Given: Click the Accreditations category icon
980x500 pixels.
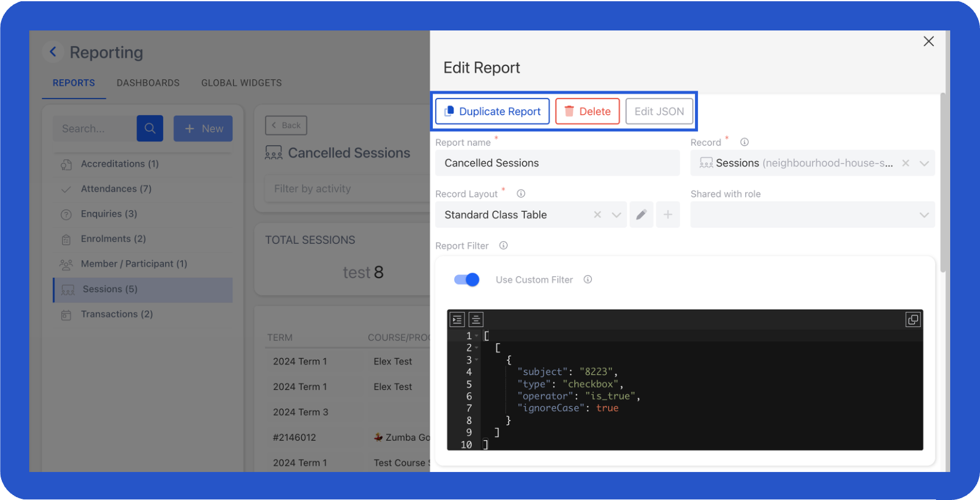Looking at the screenshot, I should point(66,164).
